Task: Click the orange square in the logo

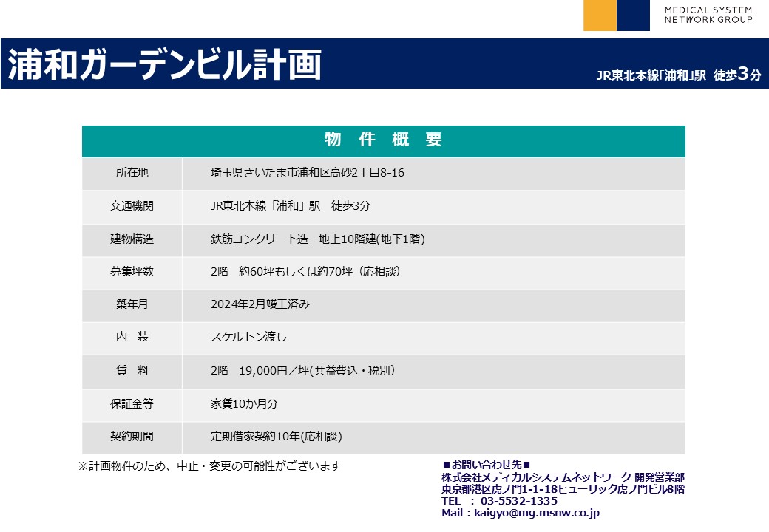Action: pyautogui.click(x=600, y=16)
